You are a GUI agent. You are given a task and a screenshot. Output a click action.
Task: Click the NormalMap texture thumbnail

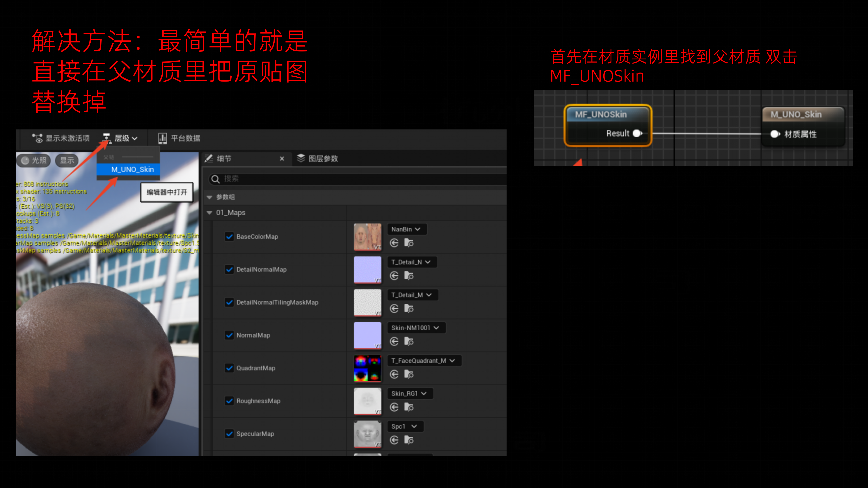point(367,335)
